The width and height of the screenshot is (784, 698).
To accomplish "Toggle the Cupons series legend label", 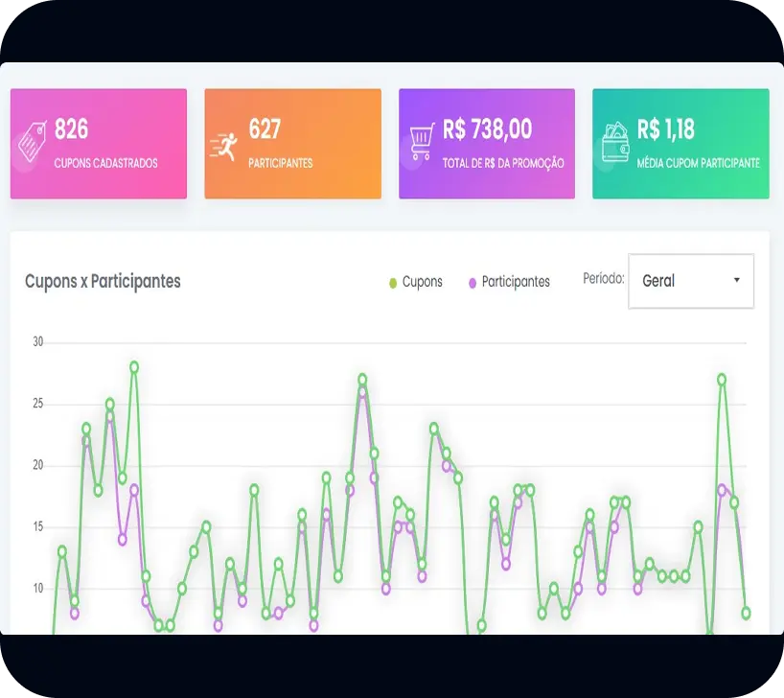I will click(x=423, y=282).
